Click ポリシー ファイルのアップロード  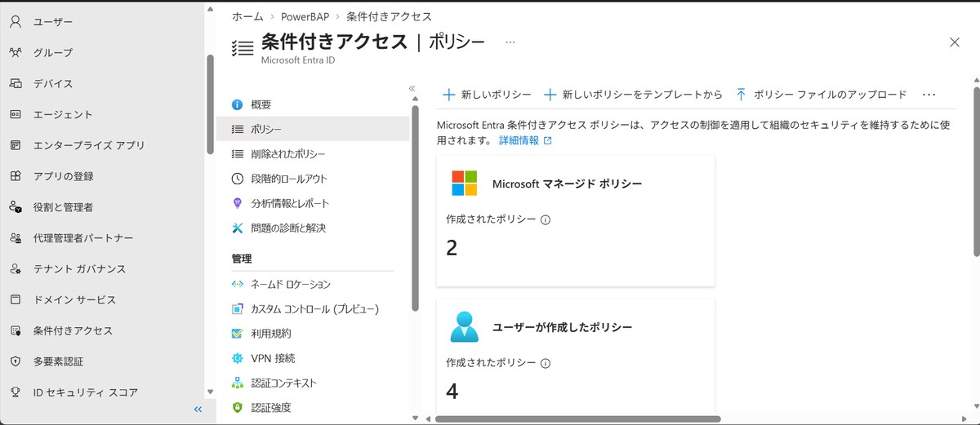[821, 95]
